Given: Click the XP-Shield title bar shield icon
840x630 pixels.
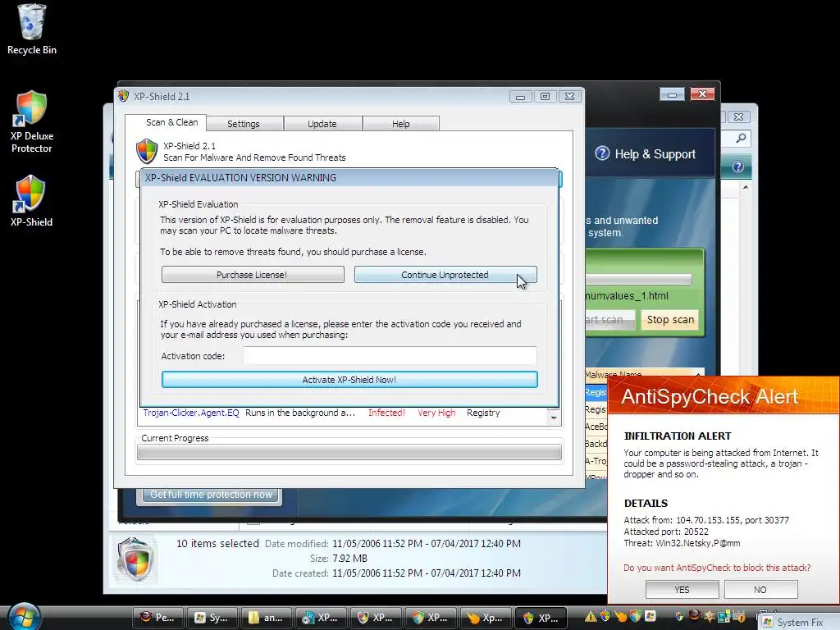Looking at the screenshot, I should pos(124,96).
